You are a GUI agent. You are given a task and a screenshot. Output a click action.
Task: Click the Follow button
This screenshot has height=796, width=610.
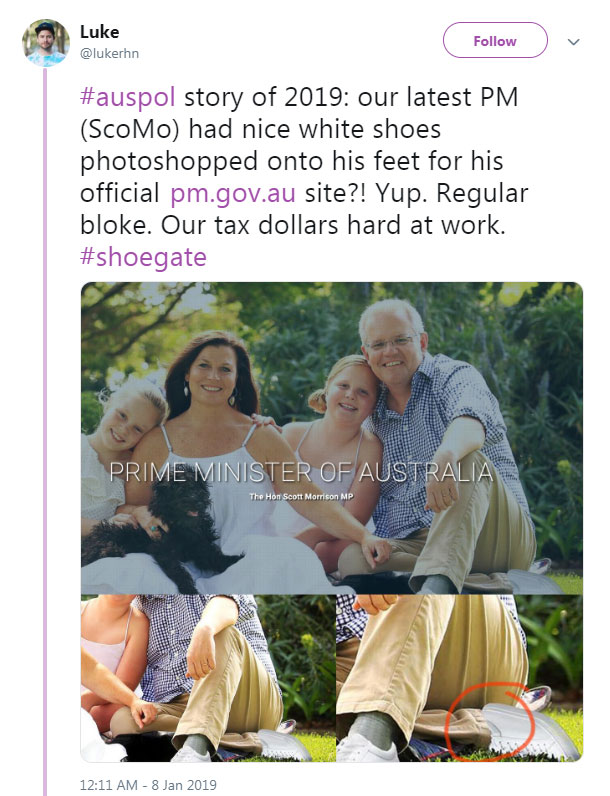coord(495,41)
